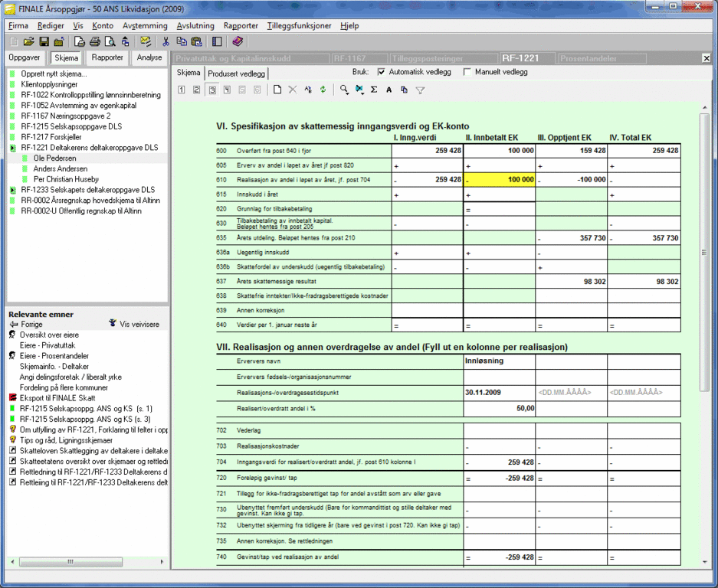Close the form with the X button
The width and height of the screenshot is (718, 588).
tap(706, 58)
